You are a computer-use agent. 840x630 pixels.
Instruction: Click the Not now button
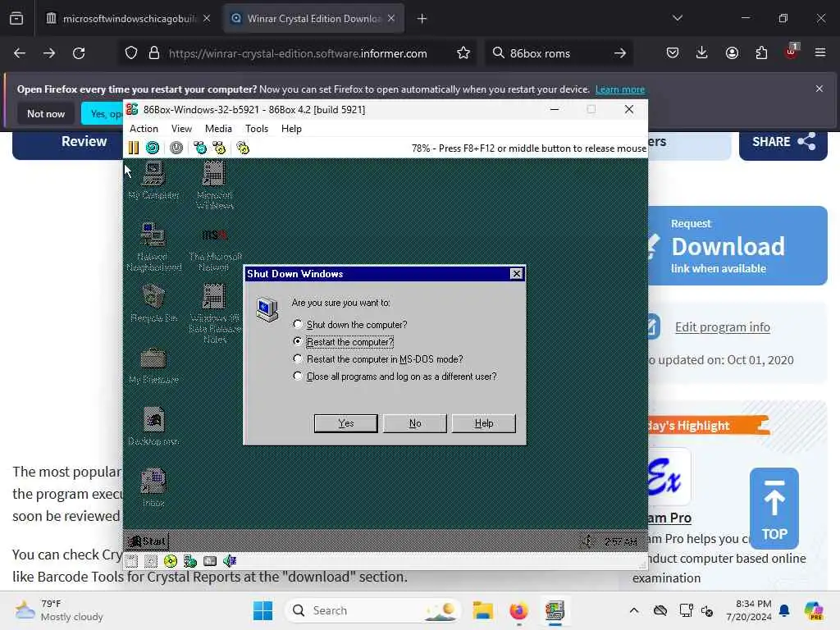46,113
